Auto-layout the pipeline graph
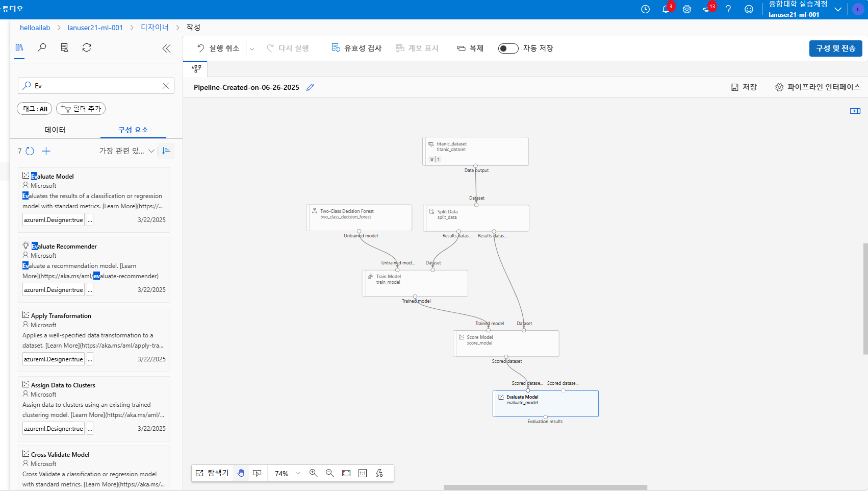 click(379, 473)
